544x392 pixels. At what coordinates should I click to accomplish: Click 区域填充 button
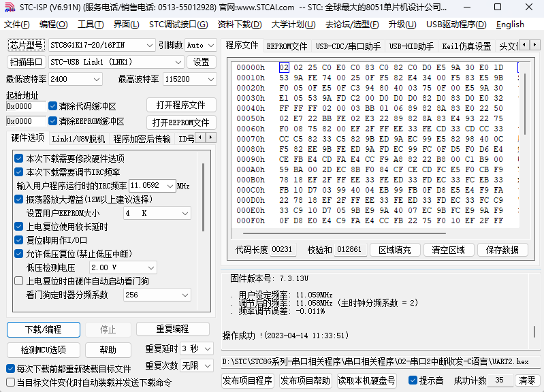(395, 250)
